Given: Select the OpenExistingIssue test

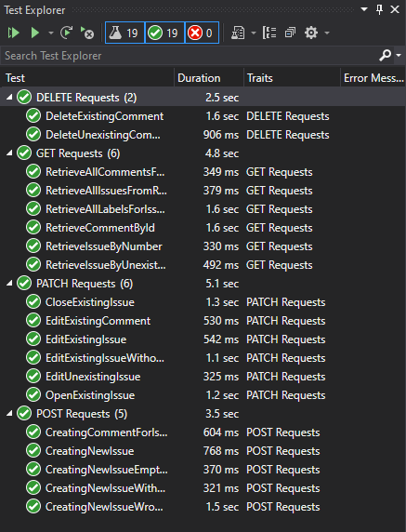Looking at the screenshot, I should (203, 395).
